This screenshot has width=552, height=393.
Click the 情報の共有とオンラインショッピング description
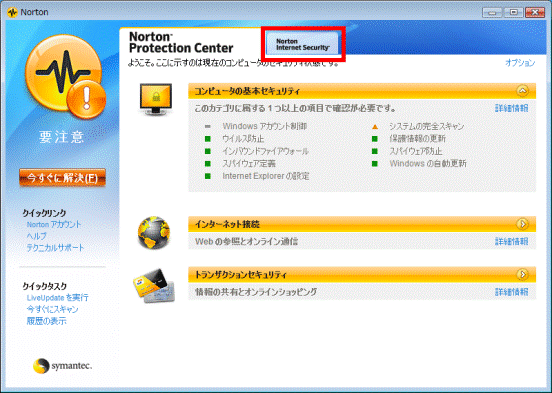tap(256, 292)
